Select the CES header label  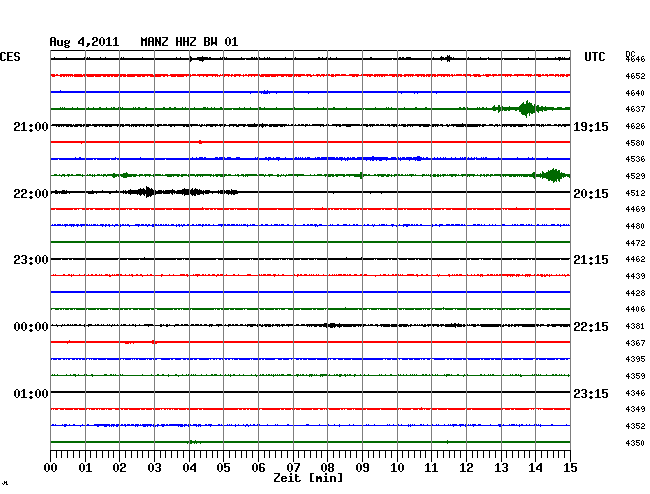[10, 58]
